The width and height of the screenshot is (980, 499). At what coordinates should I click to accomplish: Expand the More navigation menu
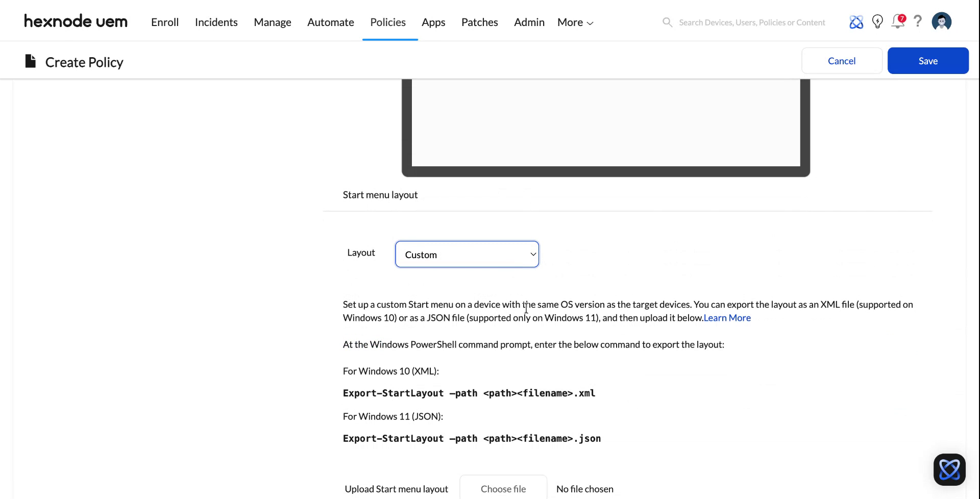574,22
